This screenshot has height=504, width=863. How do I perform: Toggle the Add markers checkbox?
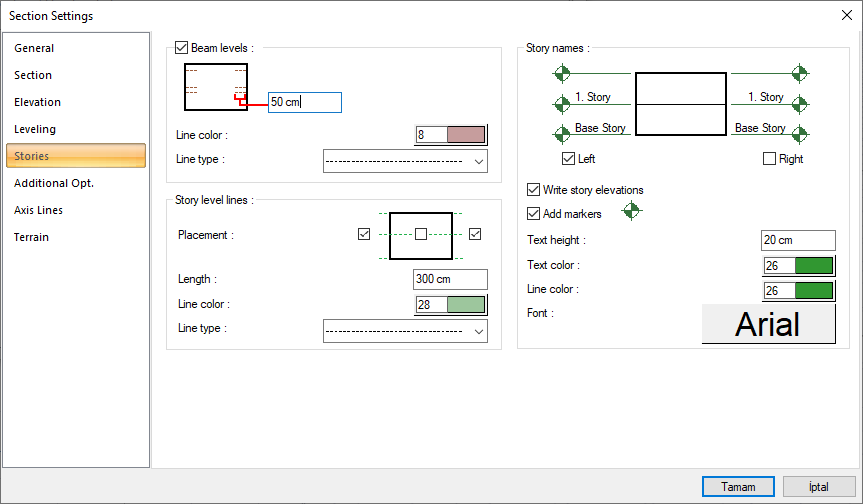click(533, 213)
